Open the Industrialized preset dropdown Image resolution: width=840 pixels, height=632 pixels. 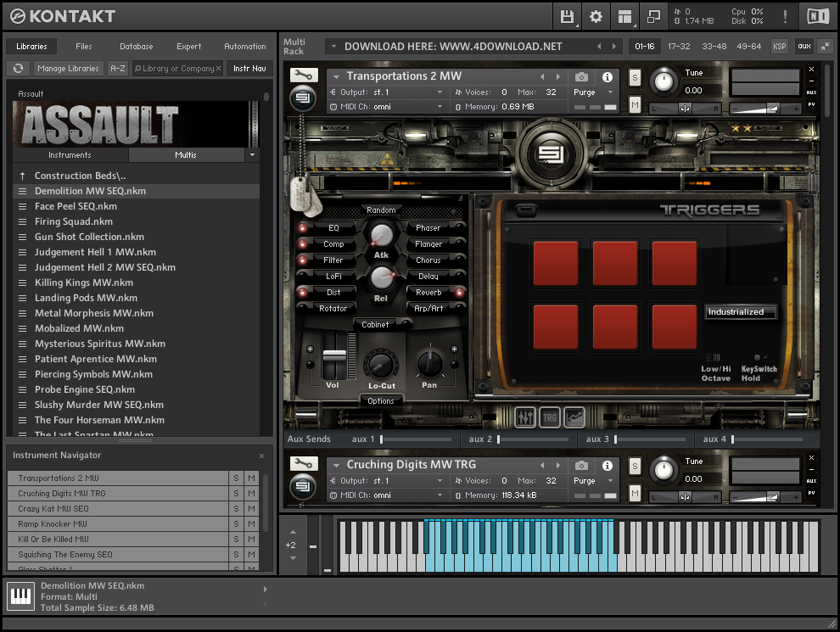(x=741, y=312)
